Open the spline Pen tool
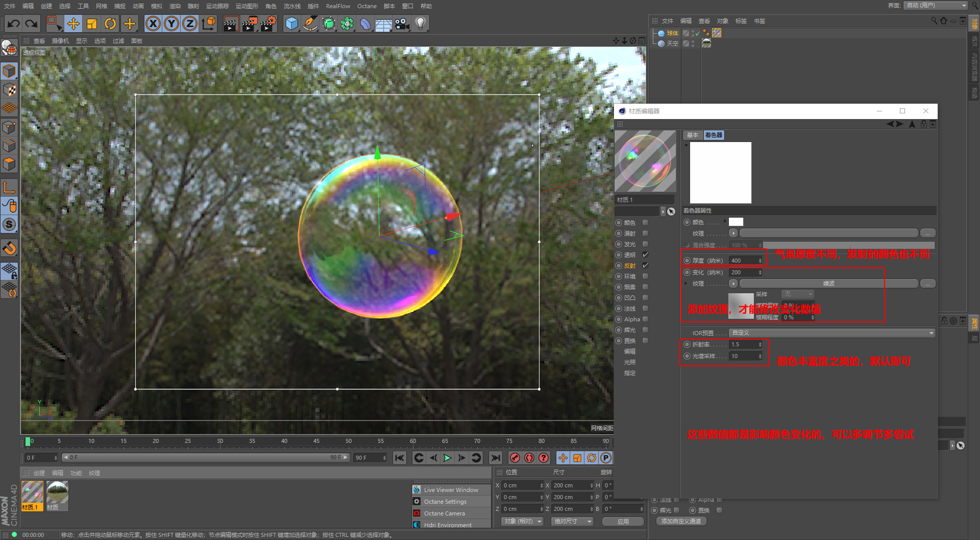Image resolution: width=980 pixels, height=540 pixels. 310,24
